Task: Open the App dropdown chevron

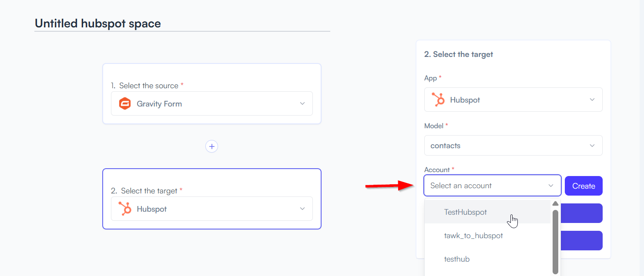Action: click(592, 100)
